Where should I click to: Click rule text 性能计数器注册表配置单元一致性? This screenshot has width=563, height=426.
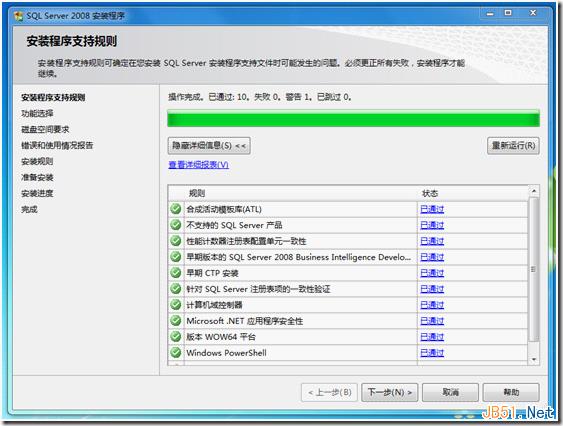tap(246, 241)
